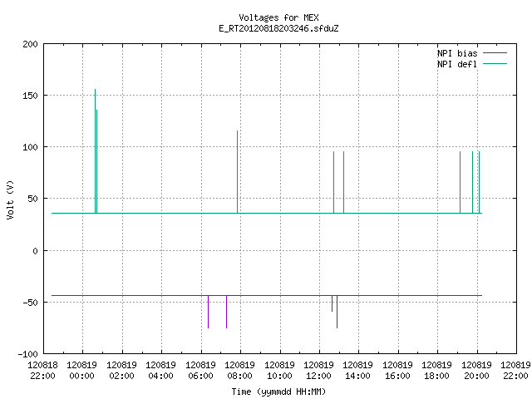The width and height of the screenshot is (532, 399).
Task: Click the x-axis label 120819 06:00
Action: [200, 371]
